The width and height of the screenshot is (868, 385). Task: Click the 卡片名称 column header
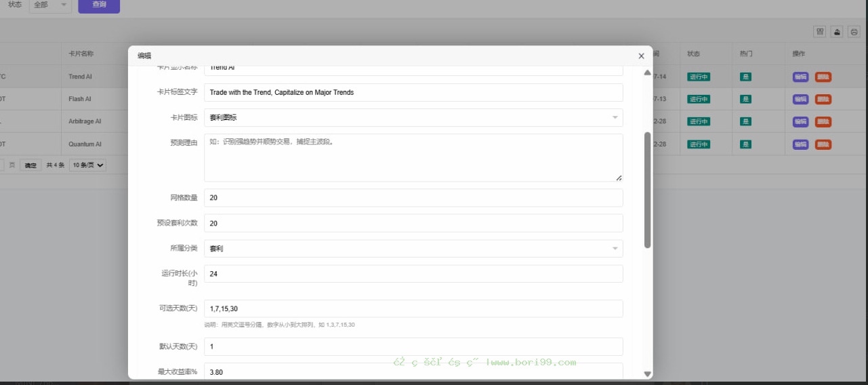[81, 54]
